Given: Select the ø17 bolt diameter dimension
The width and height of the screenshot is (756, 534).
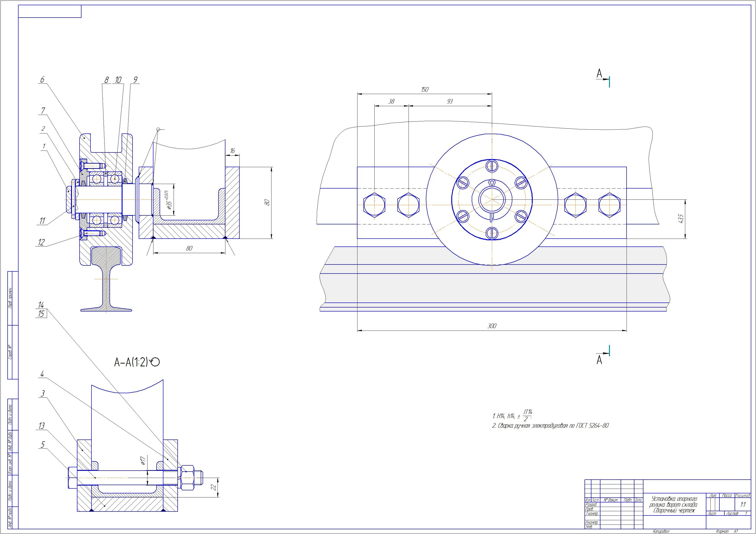Looking at the screenshot, I should click(x=143, y=460).
